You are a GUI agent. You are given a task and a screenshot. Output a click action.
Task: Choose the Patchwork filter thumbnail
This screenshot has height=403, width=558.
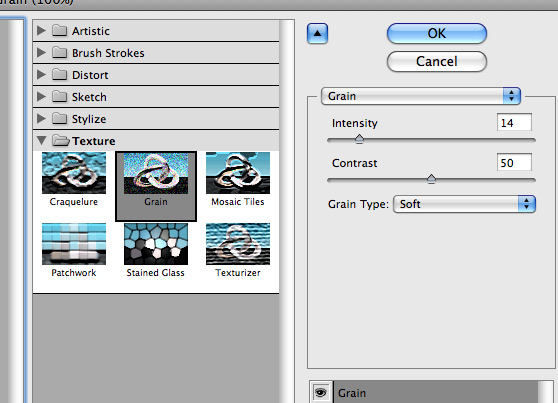(x=74, y=244)
